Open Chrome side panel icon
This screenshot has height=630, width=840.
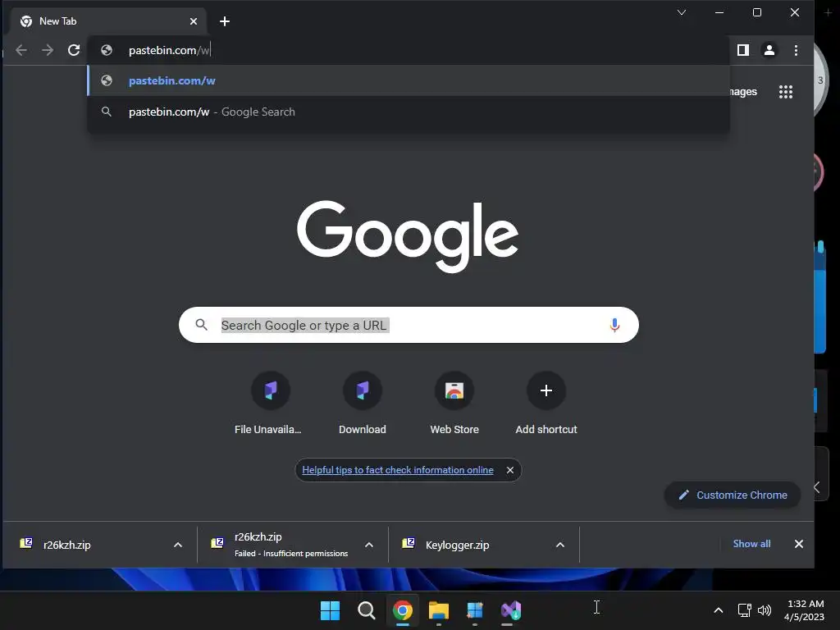pos(743,50)
